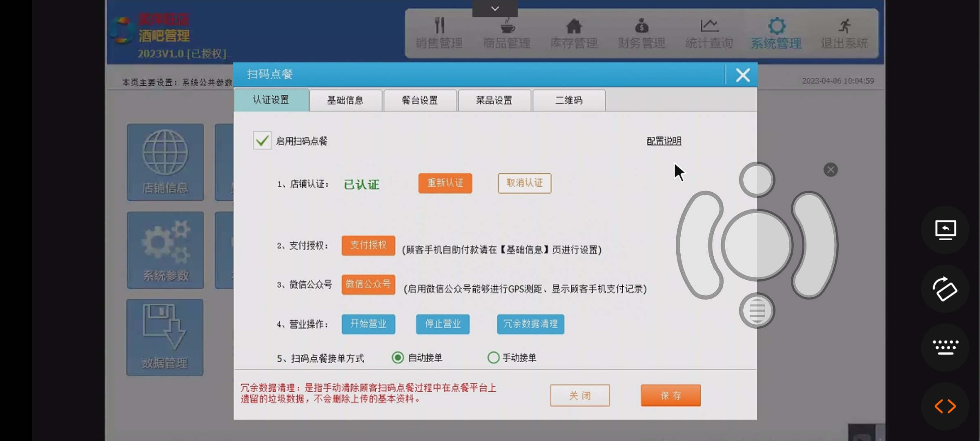Uncheck 启用扫码点餐 checkbox
This screenshot has width=980, height=441.
tap(262, 141)
